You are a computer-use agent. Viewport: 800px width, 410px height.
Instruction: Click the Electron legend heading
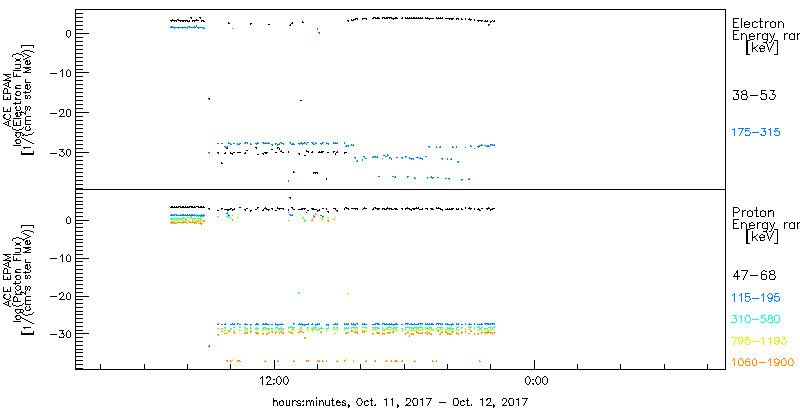pyautogui.click(x=758, y=23)
